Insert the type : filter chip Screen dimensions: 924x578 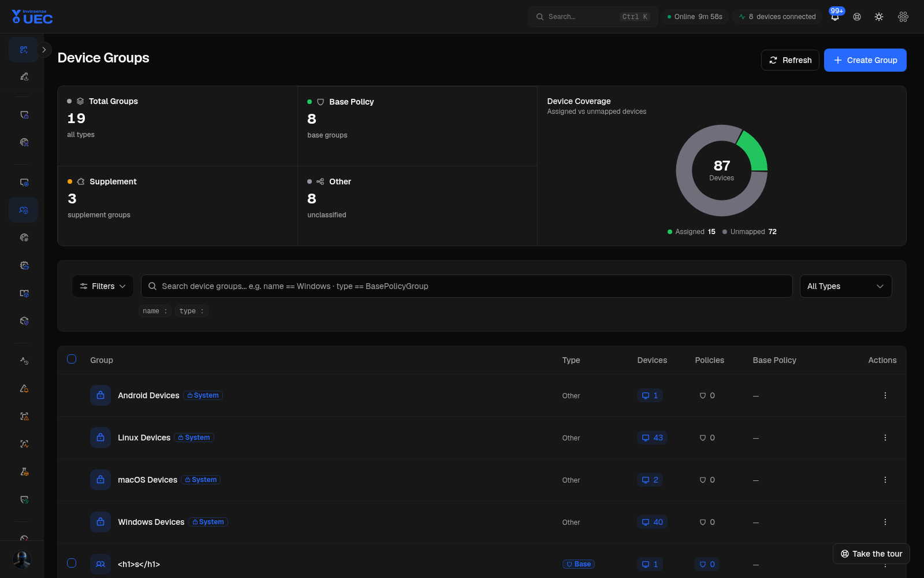coord(191,311)
